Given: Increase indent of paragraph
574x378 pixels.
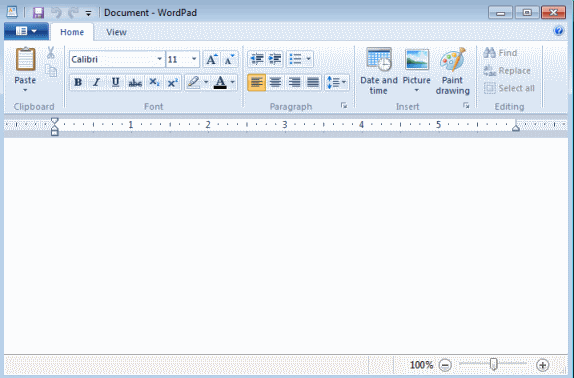Looking at the screenshot, I should 275,59.
